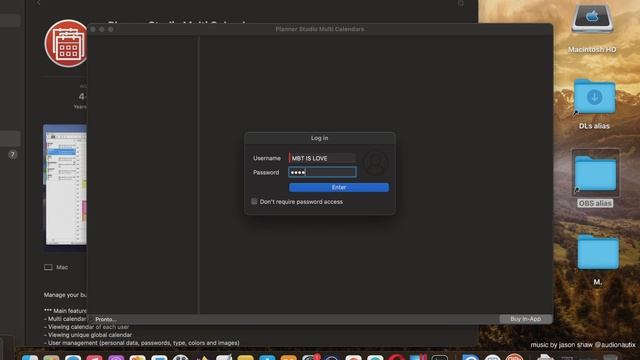Click the Planner Studio Multi Calendars window title
The height and width of the screenshot is (360, 640).
click(x=320, y=29)
